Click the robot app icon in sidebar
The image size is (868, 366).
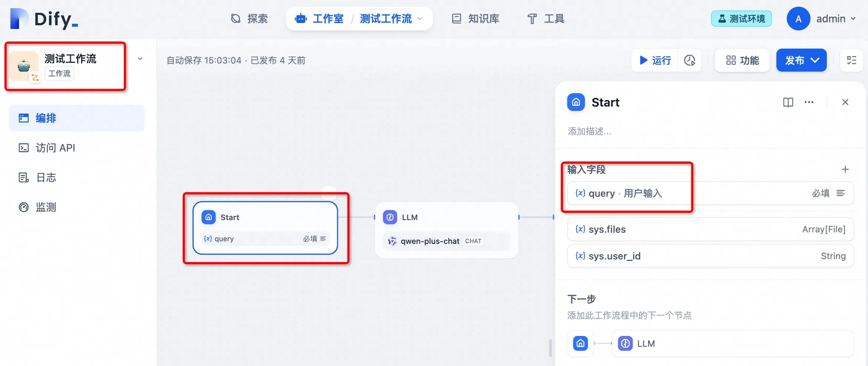[24, 66]
